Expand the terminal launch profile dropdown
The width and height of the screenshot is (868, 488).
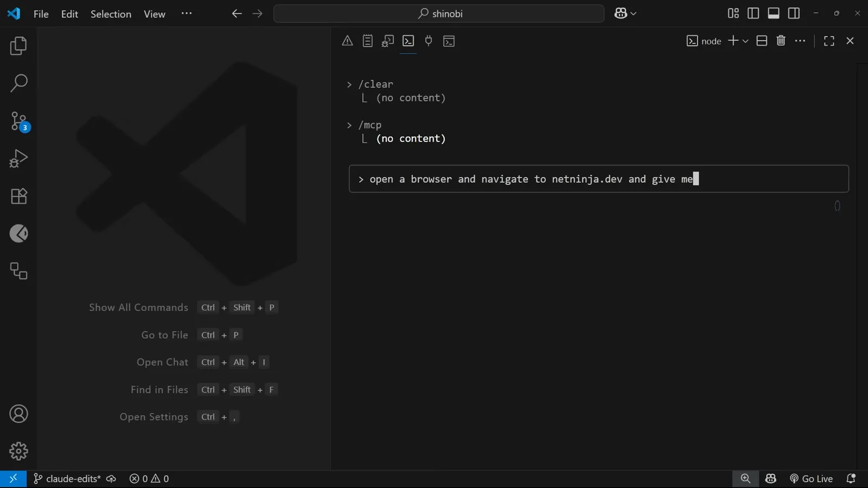coord(745,41)
